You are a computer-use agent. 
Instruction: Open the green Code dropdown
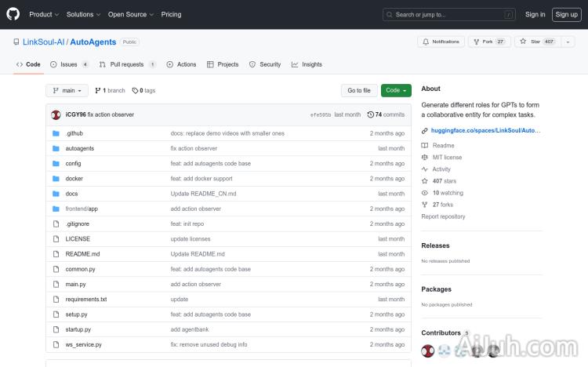click(x=396, y=91)
